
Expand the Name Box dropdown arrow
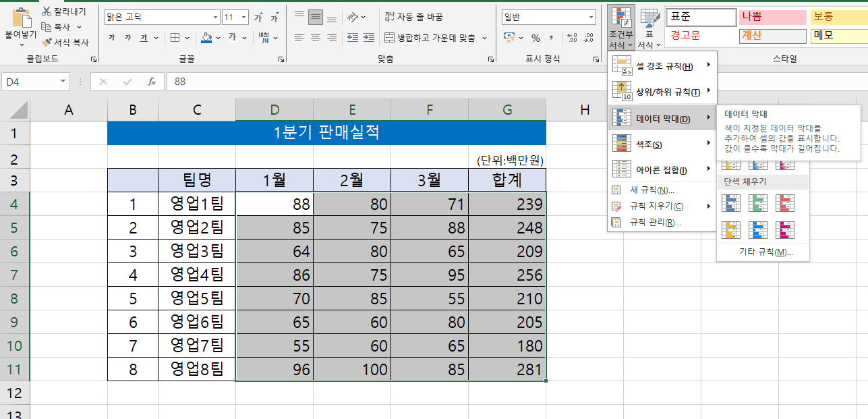pos(63,82)
